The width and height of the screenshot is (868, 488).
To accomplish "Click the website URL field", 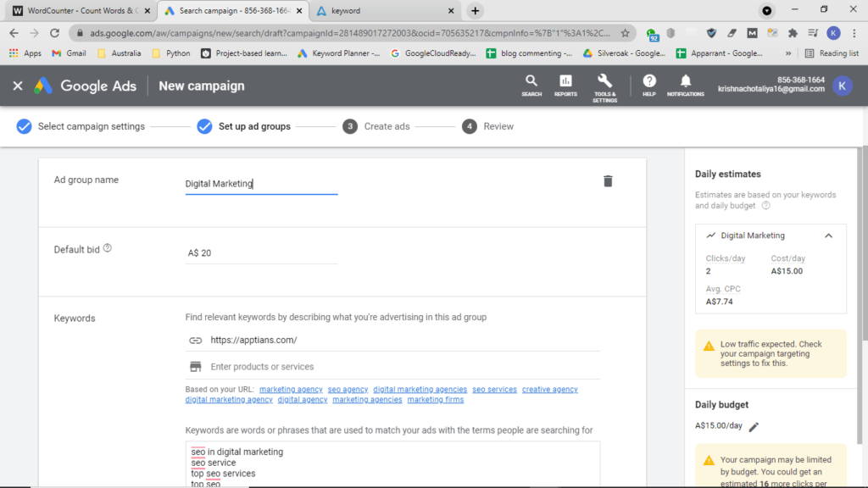I will point(392,340).
